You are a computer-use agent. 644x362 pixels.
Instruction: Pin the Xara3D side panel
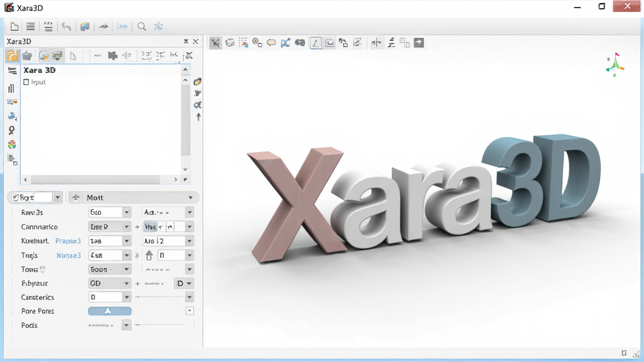coord(186,41)
